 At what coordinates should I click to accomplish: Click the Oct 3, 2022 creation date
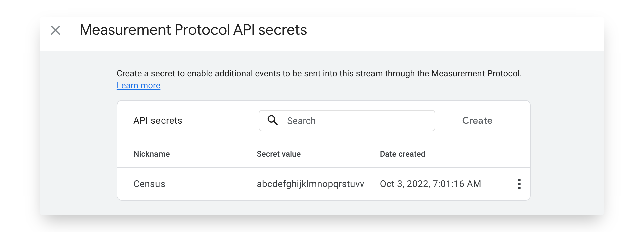click(x=430, y=184)
